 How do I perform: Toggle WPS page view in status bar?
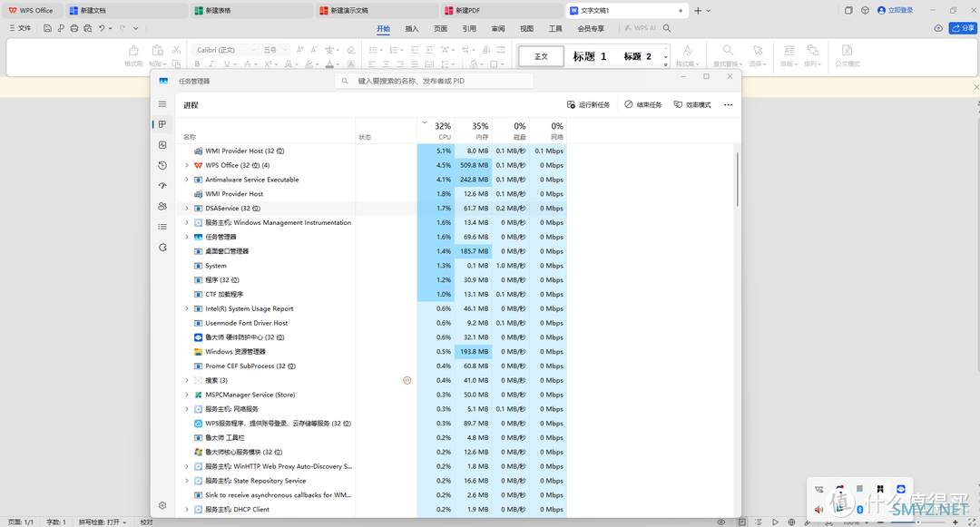pos(742,522)
